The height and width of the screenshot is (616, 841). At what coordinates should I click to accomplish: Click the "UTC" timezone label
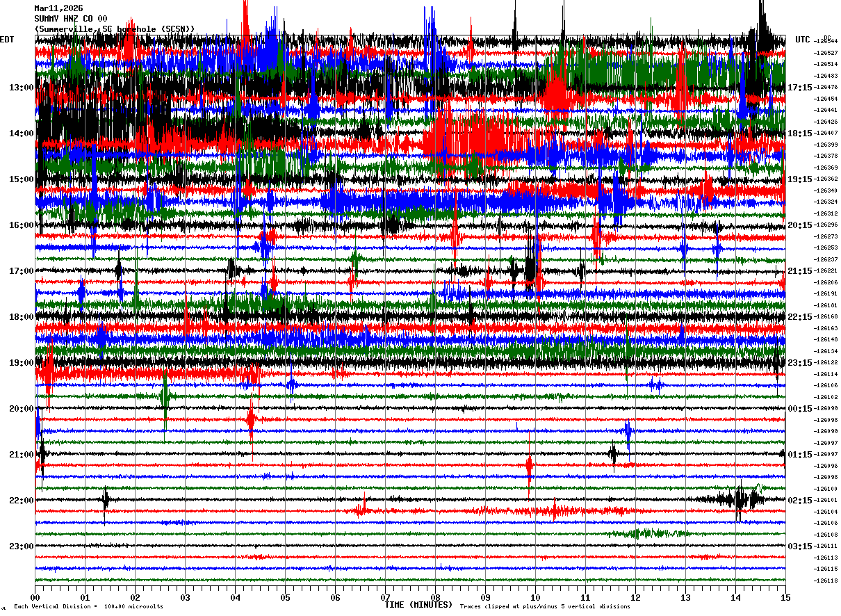click(x=803, y=40)
